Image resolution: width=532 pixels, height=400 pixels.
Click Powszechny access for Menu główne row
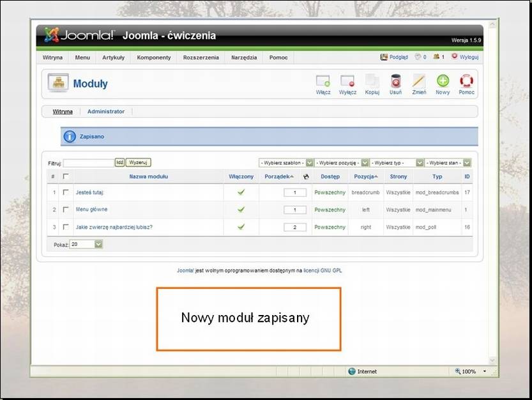(330, 210)
